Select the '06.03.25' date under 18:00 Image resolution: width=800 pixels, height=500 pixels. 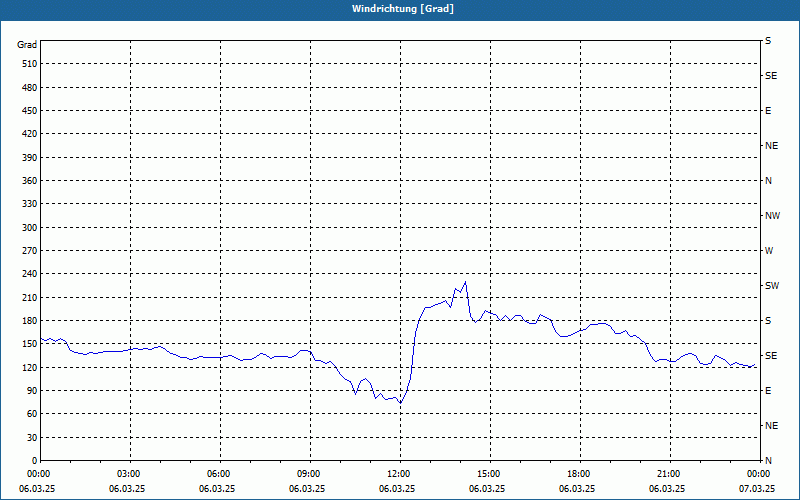point(577,489)
